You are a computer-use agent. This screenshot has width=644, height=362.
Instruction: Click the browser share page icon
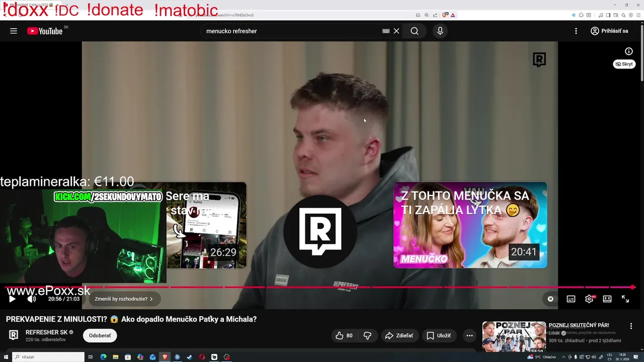click(x=435, y=15)
